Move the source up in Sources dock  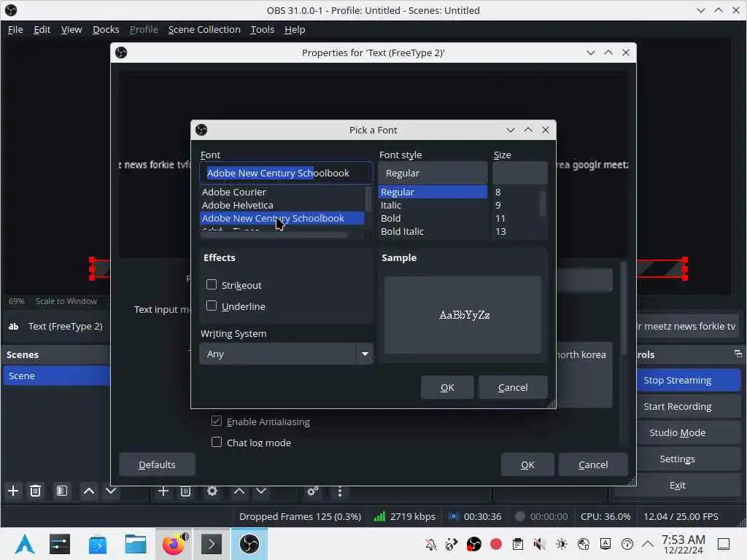(x=239, y=491)
